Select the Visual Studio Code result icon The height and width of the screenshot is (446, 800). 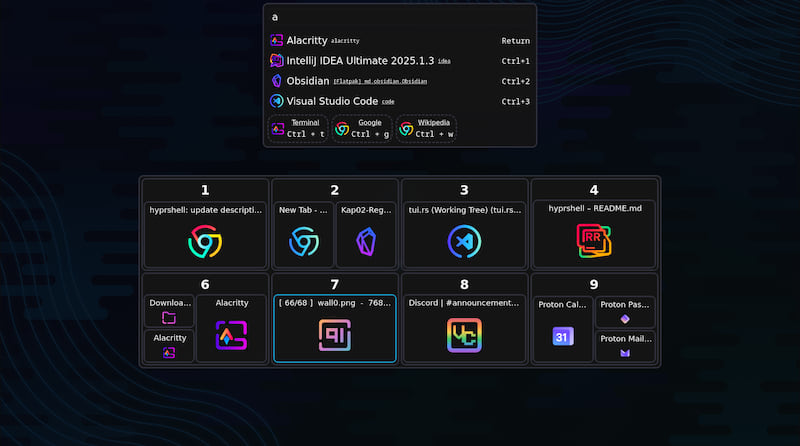pos(277,101)
